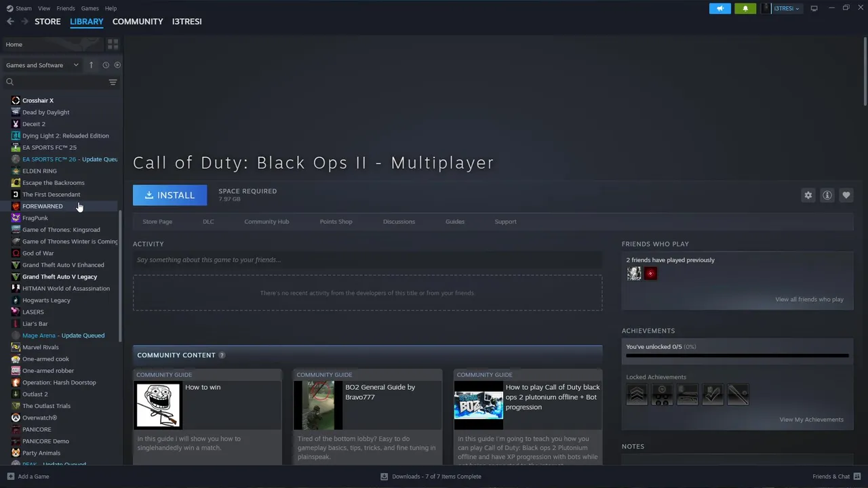The image size is (868, 488).
Task: Open the announcements megaphone button
Action: (x=720, y=8)
